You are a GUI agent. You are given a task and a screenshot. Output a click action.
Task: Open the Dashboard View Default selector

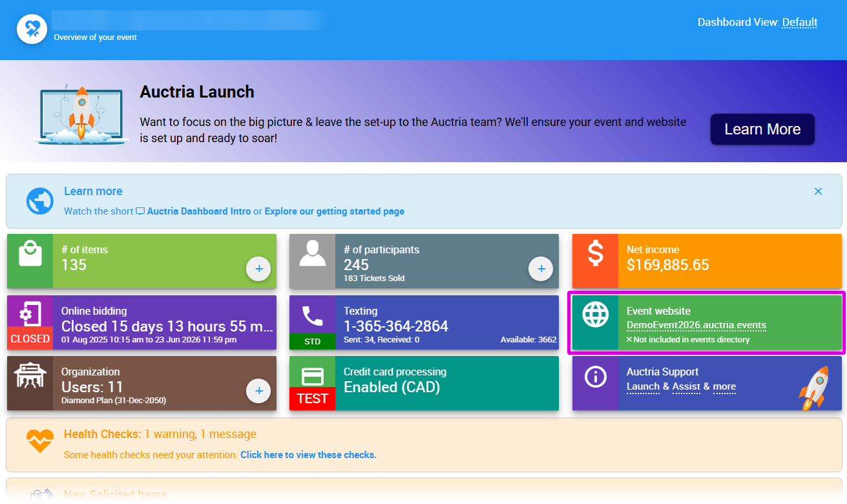click(800, 23)
